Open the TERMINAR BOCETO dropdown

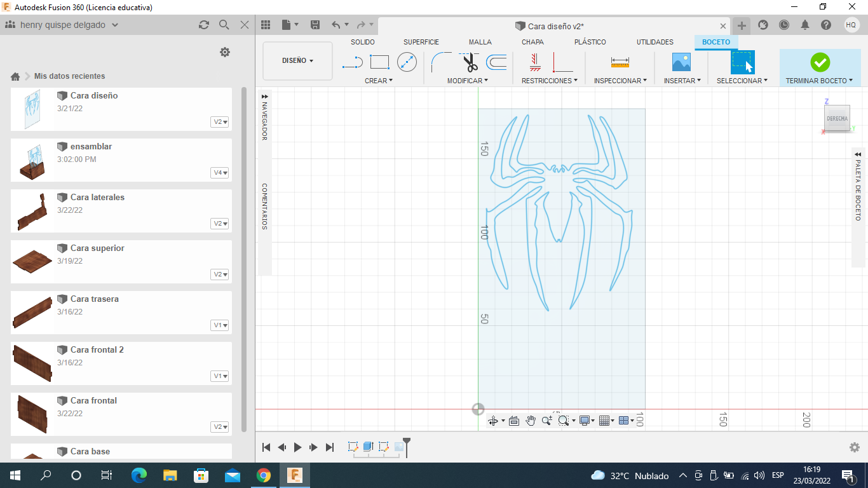(x=819, y=81)
